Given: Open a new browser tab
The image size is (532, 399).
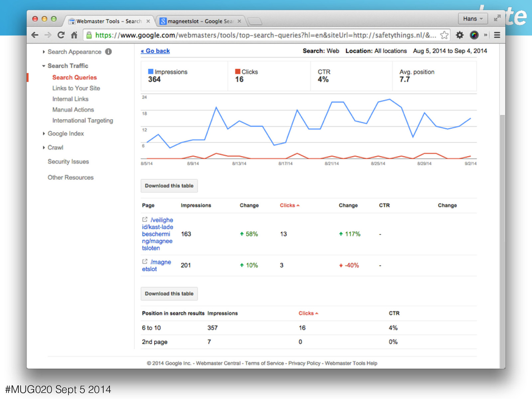Looking at the screenshot, I should pyautogui.click(x=255, y=21).
